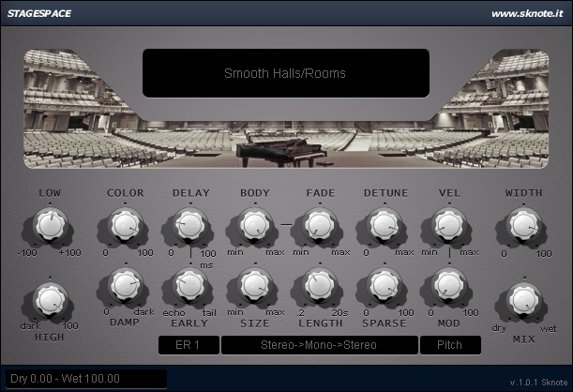Open the ER 1 early reflection selector
The image size is (573, 392).
(188, 345)
